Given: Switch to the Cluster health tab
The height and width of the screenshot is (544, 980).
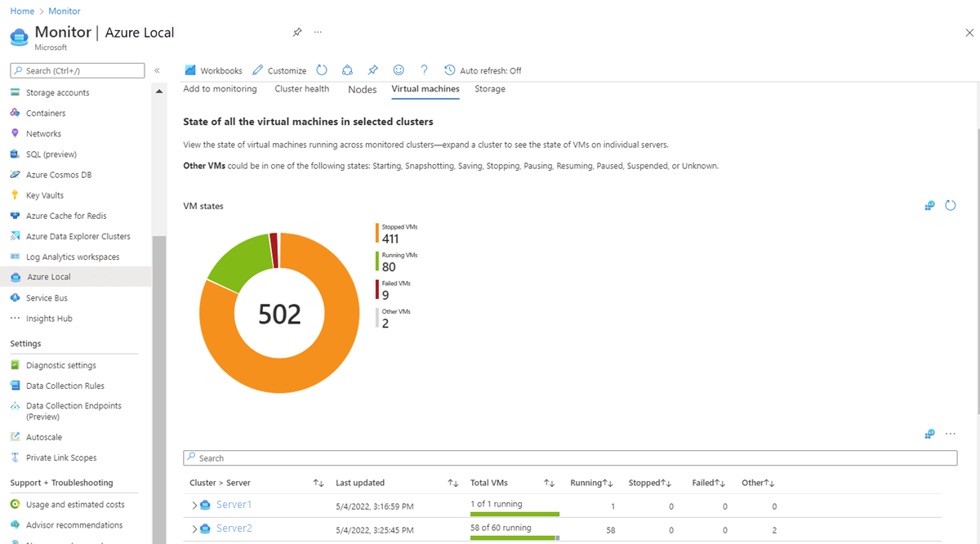Looking at the screenshot, I should click(x=301, y=89).
